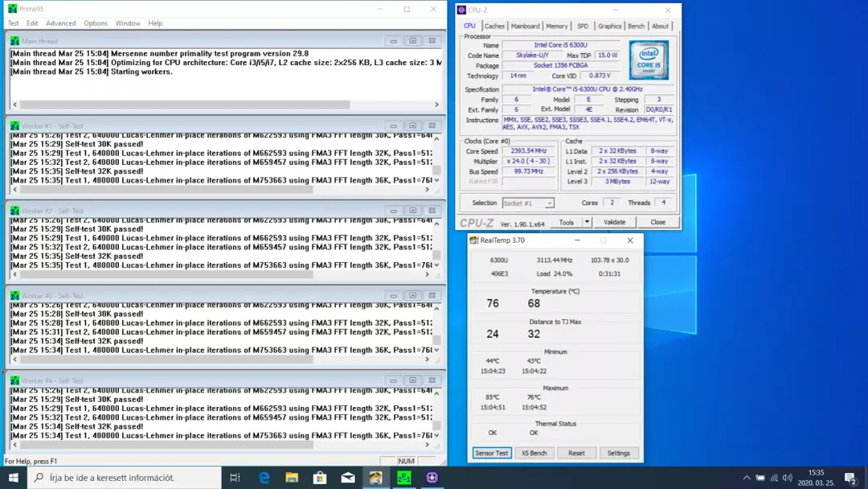Open the Help menu in Prime95
Screen dimensions: 868x489
coord(155,23)
